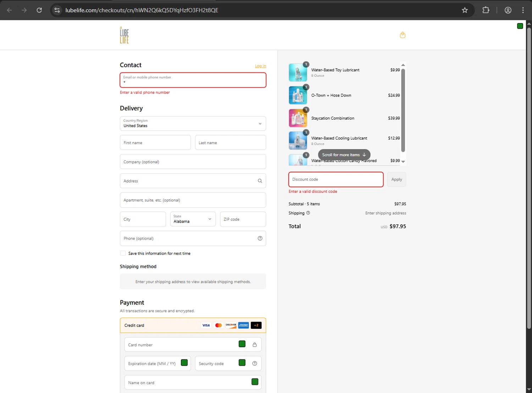Click the +2 more cards badge

tap(256, 325)
